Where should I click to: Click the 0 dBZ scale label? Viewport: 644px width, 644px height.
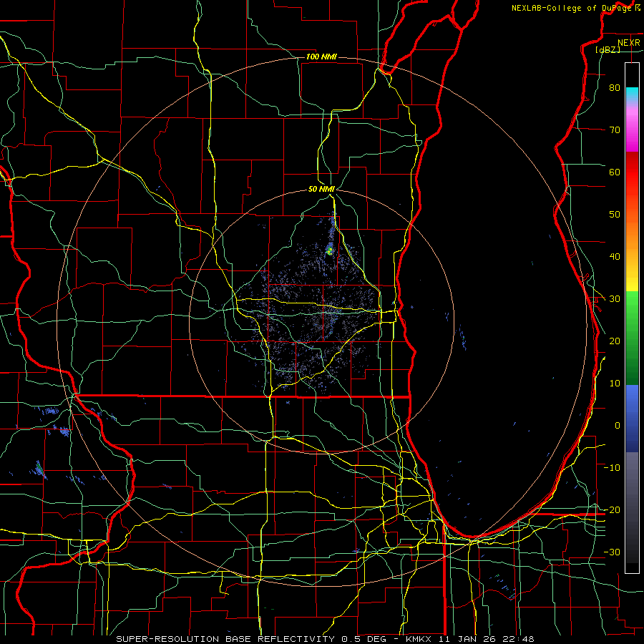pos(618,426)
